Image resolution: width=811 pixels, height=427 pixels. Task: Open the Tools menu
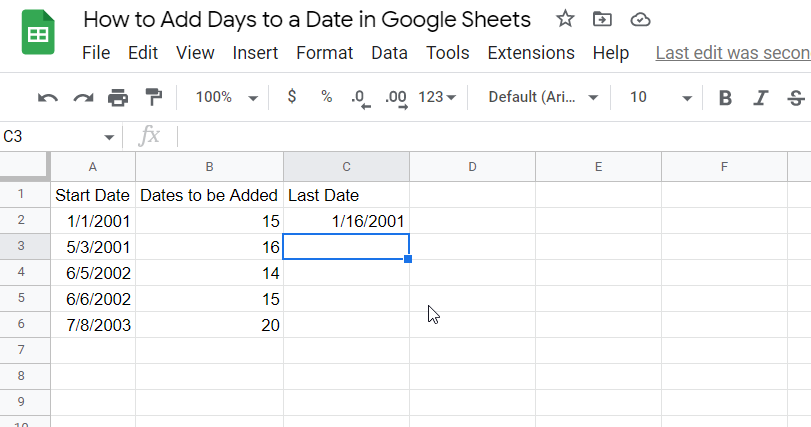447,53
